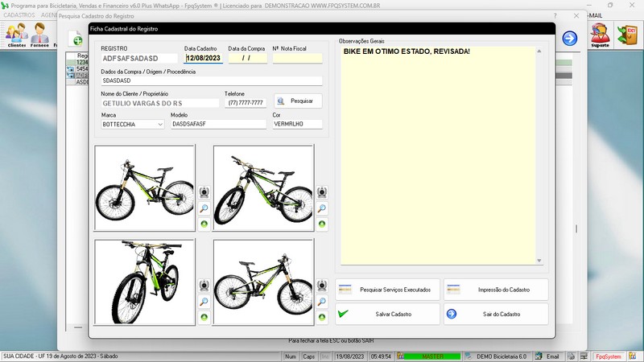Viewport: 644px width, 362px height.
Task: Click the Cor field showing VERMRLHO
Action: 297,124
